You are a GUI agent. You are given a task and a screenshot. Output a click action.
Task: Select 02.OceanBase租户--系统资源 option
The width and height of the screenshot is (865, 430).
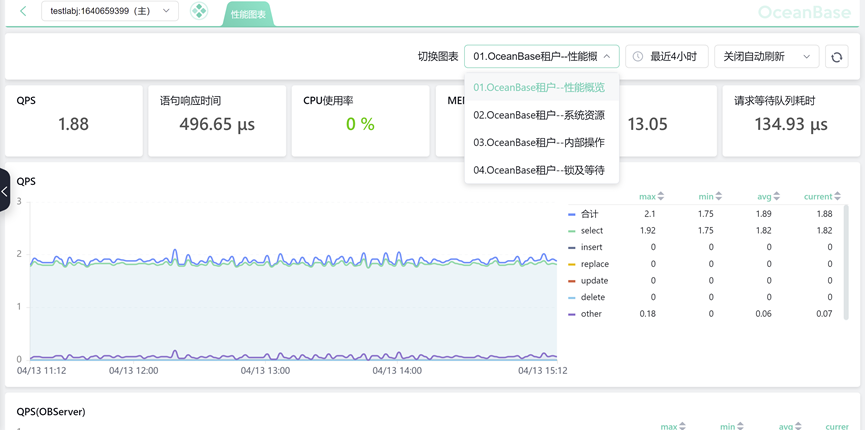[x=542, y=115]
